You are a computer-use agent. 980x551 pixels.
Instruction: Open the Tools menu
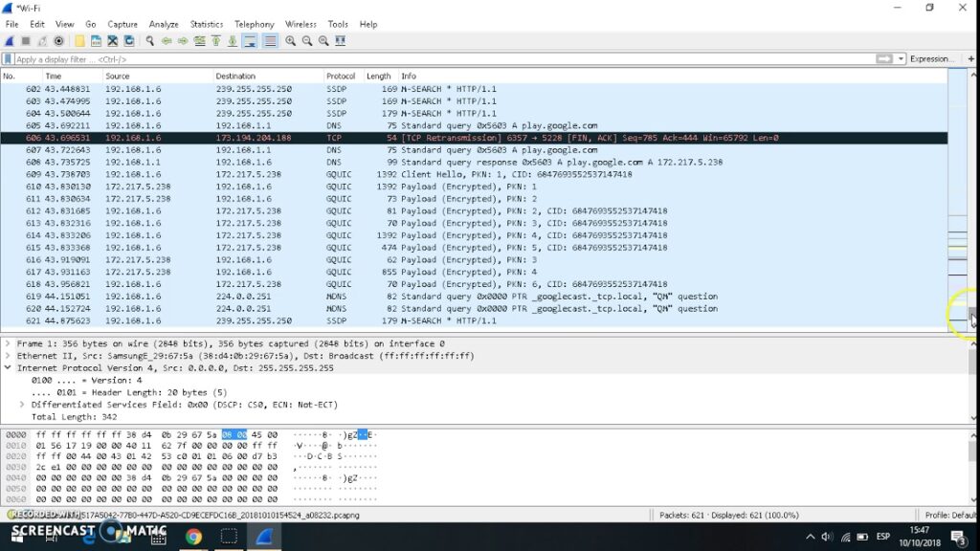pyautogui.click(x=338, y=24)
